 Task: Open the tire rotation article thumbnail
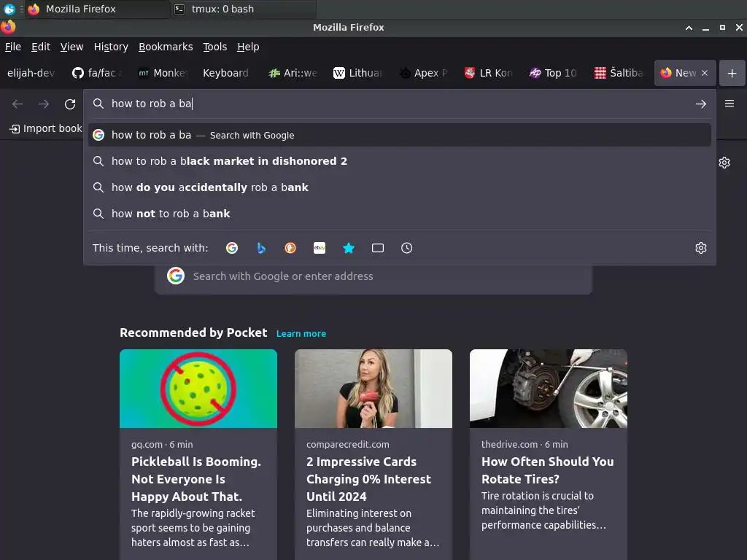pos(549,389)
